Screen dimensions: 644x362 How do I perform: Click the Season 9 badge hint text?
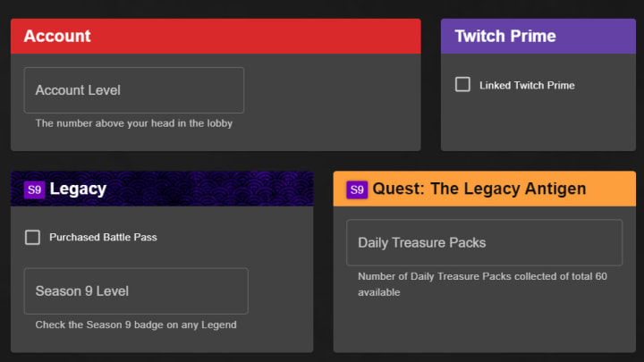136,324
